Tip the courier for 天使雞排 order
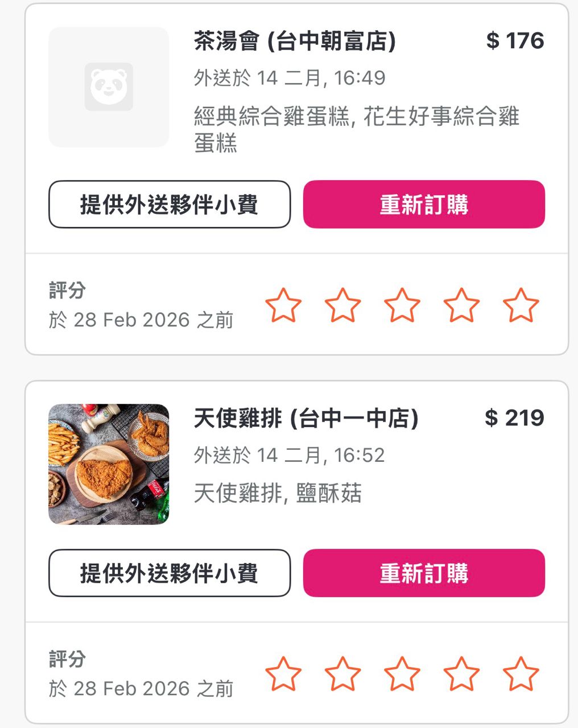This screenshot has width=578, height=728. pyautogui.click(x=170, y=573)
